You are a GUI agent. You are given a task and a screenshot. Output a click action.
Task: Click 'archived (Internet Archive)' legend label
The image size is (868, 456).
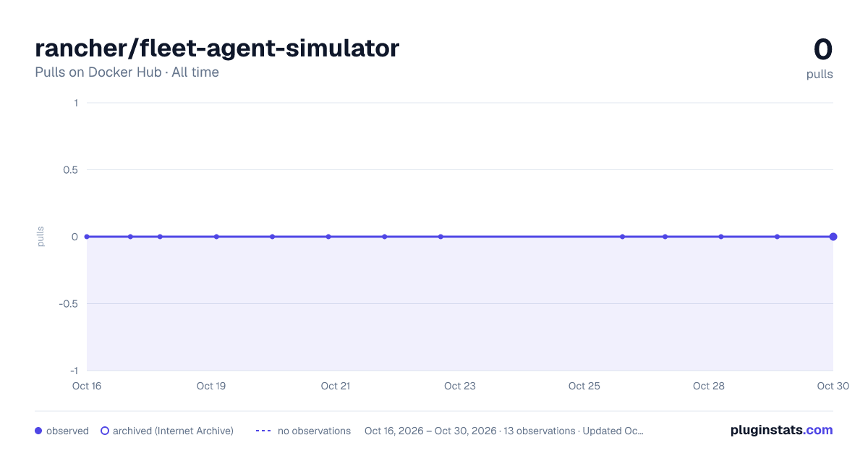(x=173, y=431)
